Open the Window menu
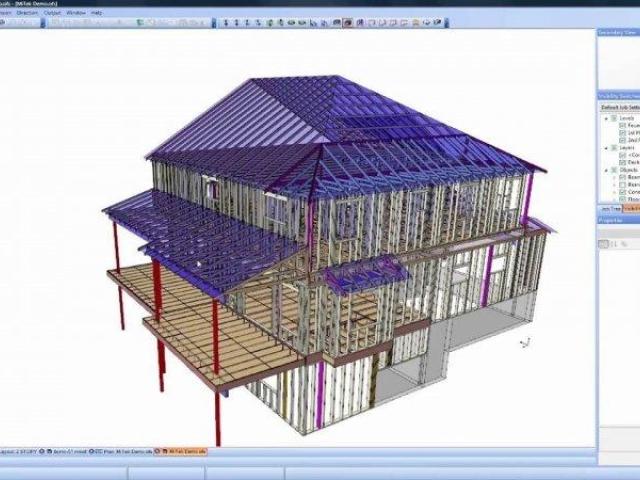Screen dimensions: 640x480 (76, 13)
